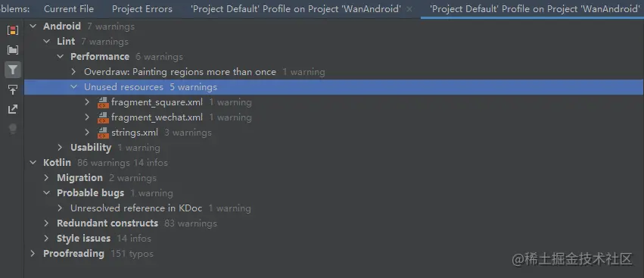Close the first Project Default profile tab
This screenshot has height=278, width=644.
pyautogui.click(x=409, y=9)
